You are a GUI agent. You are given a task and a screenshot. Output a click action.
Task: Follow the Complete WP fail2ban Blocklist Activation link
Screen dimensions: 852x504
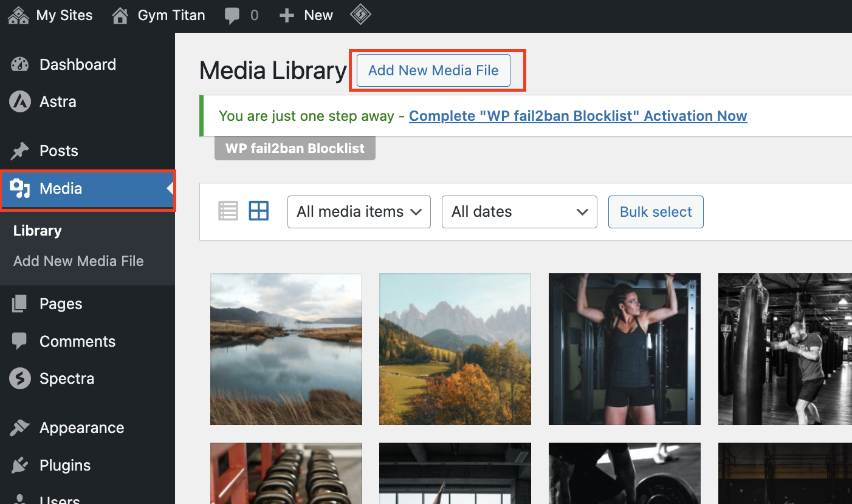pos(578,116)
